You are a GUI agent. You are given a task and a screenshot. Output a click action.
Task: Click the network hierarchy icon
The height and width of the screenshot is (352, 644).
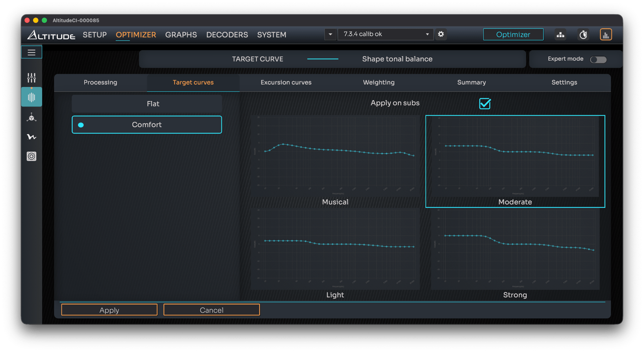click(x=561, y=35)
